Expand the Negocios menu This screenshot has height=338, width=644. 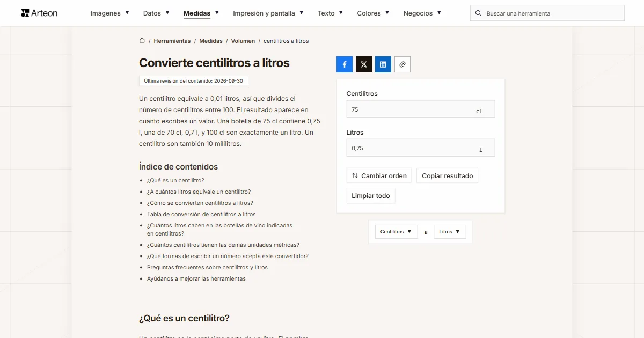pos(422,13)
